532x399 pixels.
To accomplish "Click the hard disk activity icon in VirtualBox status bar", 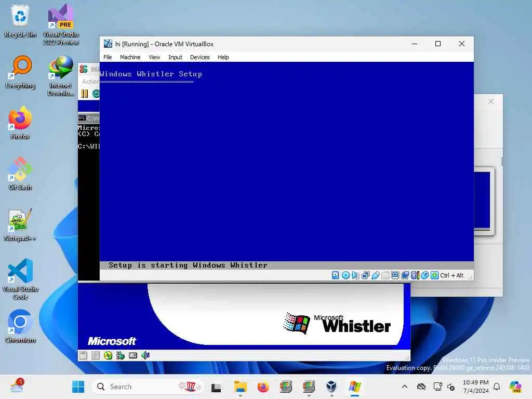I will [335, 275].
